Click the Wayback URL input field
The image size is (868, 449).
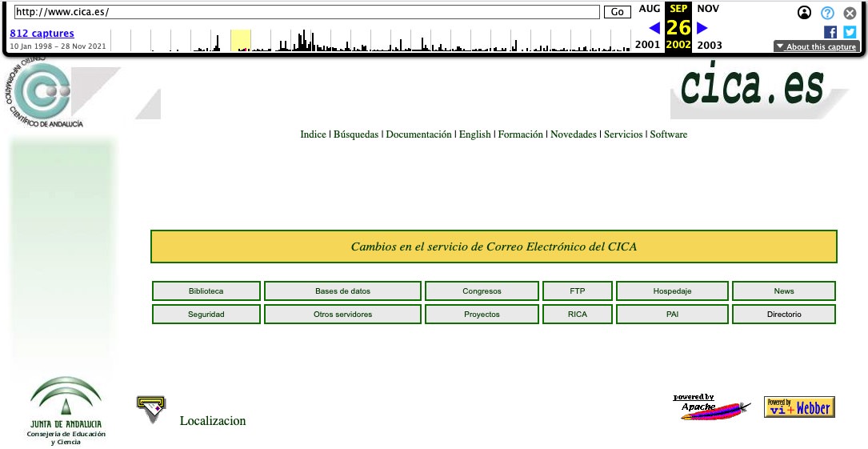[307, 12]
